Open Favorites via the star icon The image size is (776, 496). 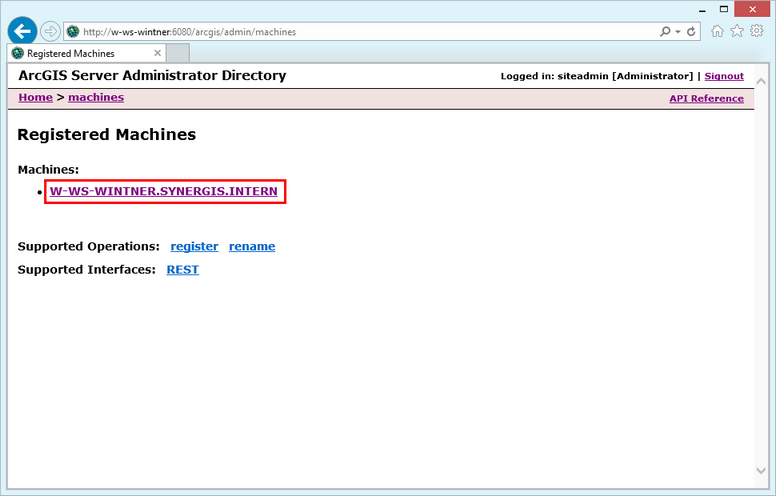(x=737, y=31)
